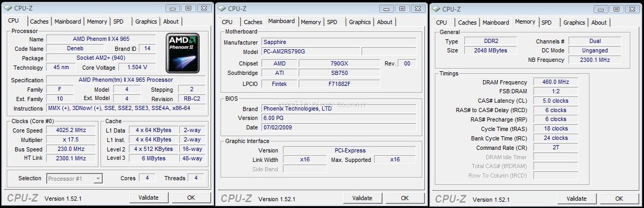This screenshot has height=208, width=644.
Task: Click OK button in Memory window
Action: tap(619, 199)
